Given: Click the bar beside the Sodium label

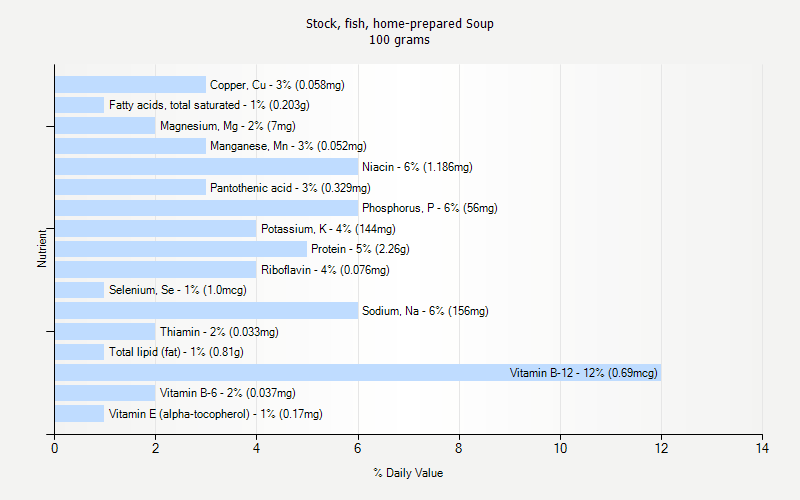Looking at the screenshot, I should 206,311.
